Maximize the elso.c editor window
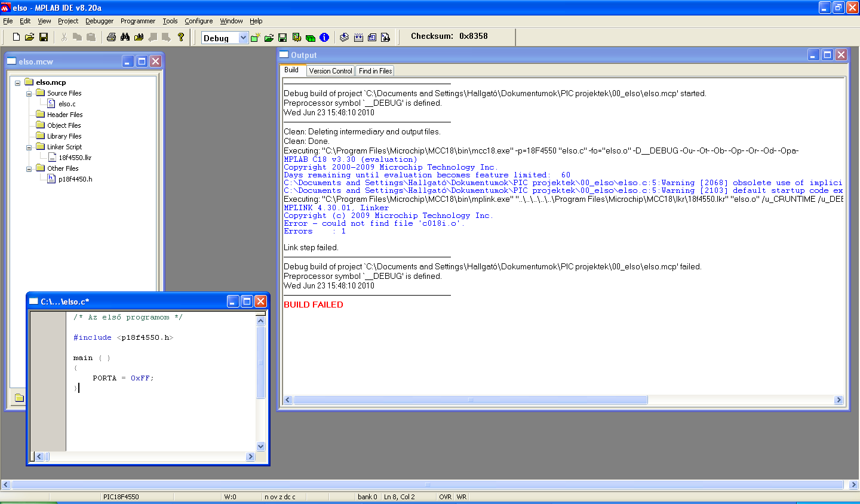Viewport: 860px width, 504px height. pos(247,302)
